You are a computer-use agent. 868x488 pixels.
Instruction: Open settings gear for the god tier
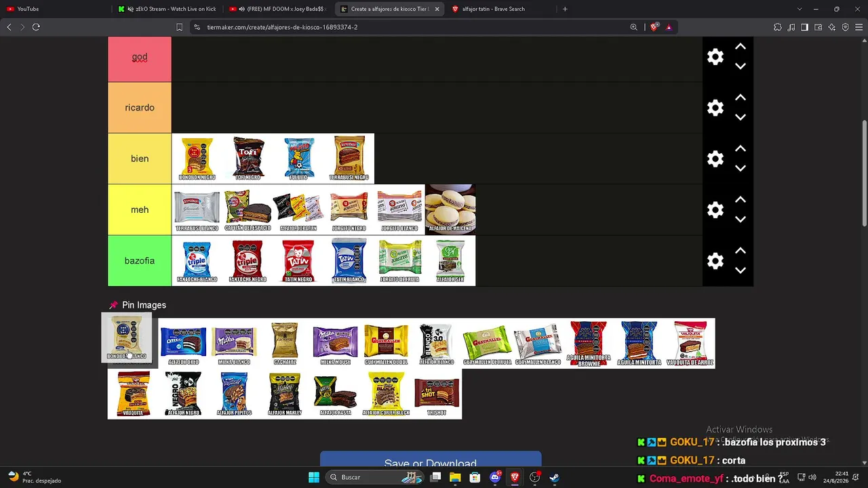click(715, 57)
